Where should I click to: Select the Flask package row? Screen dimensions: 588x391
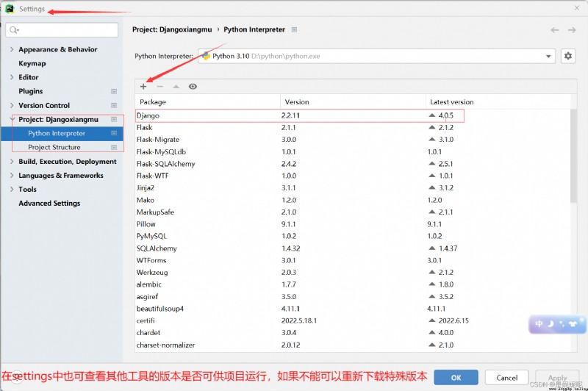(353, 127)
